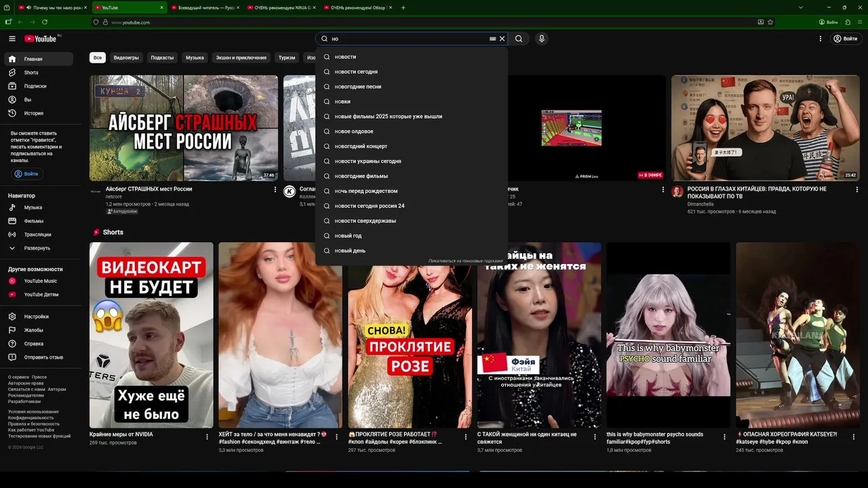Open options menu for ОПАСНАЯ ХОРЕОГРАФИЯ KATSEYE short
868x488 pixels.
[x=854, y=437]
